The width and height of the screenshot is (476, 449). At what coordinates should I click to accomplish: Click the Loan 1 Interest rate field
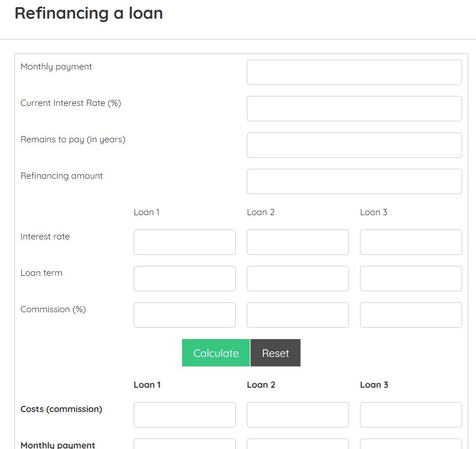coord(184,242)
